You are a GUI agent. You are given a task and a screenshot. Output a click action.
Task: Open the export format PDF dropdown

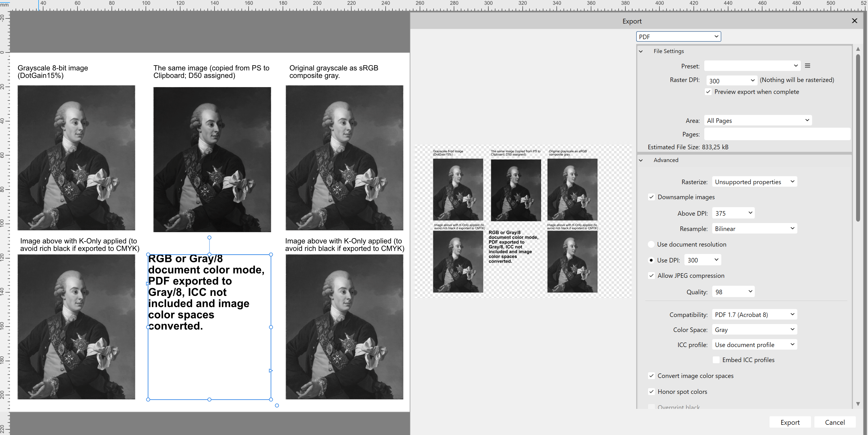[x=678, y=36]
